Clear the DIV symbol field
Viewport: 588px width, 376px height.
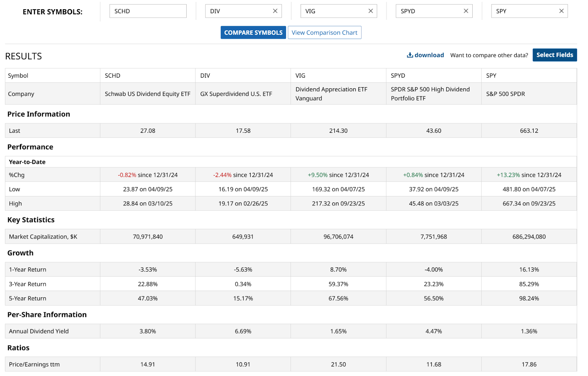(x=275, y=11)
